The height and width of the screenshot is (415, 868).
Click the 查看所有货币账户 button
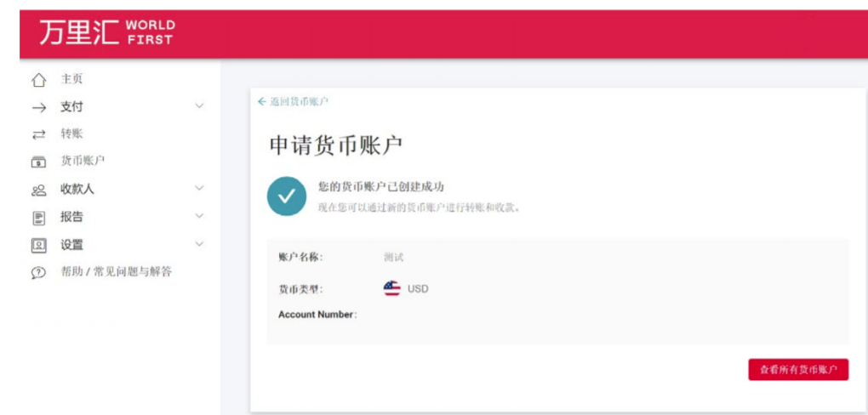(x=797, y=369)
